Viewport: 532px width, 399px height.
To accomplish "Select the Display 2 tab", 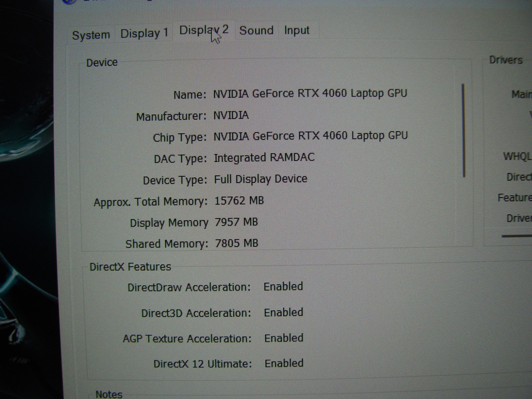I will coord(203,30).
